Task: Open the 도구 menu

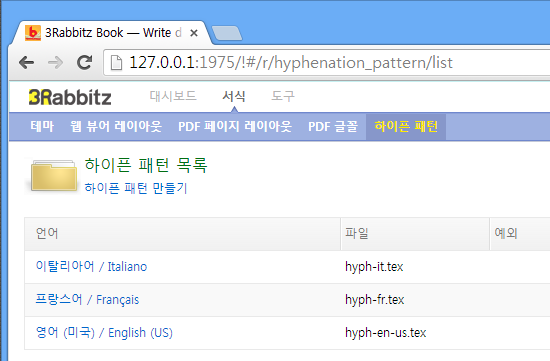Action: 283,96
